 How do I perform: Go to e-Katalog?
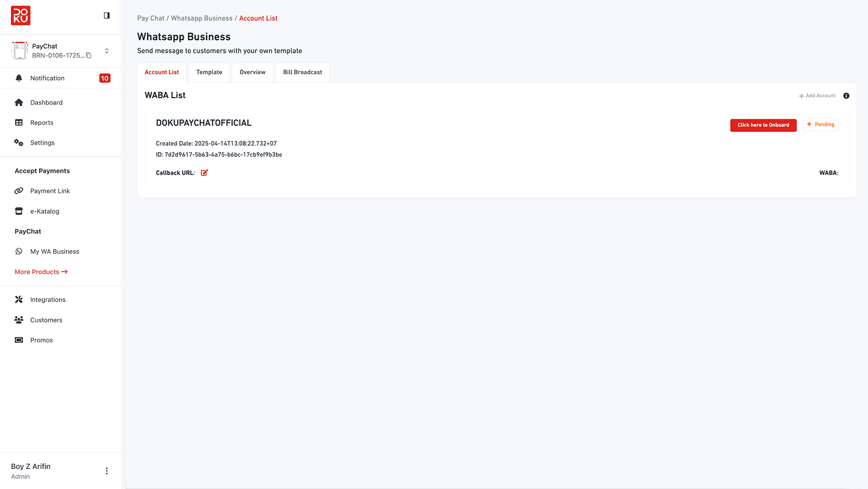point(45,211)
